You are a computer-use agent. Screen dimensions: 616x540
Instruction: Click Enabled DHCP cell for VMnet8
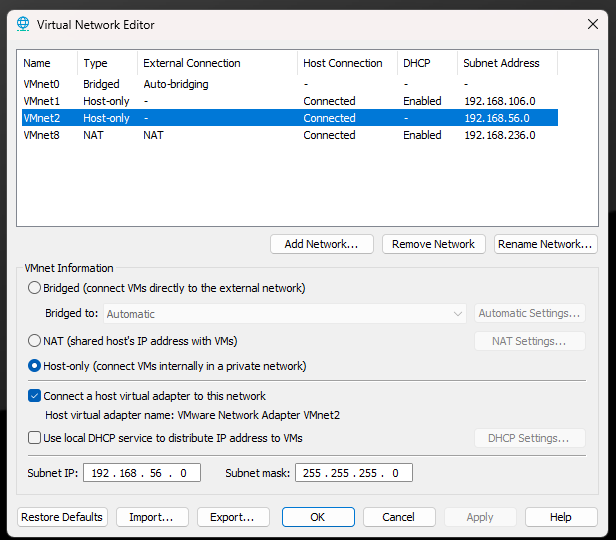(422, 135)
